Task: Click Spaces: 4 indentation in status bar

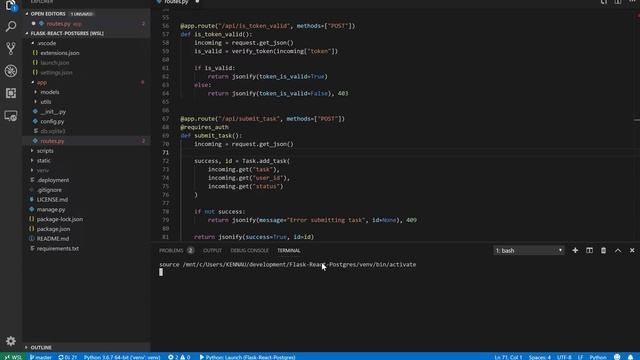Action: pos(540,357)
